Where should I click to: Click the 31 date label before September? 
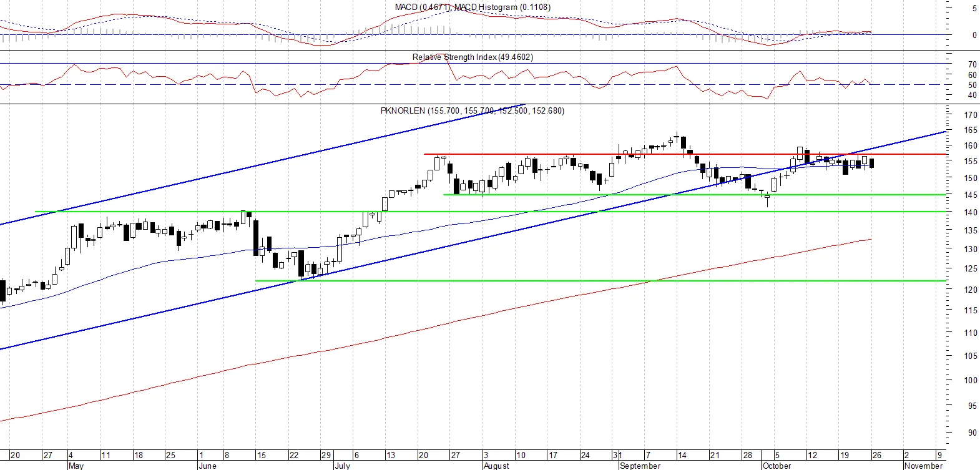(x=617, y=455)
